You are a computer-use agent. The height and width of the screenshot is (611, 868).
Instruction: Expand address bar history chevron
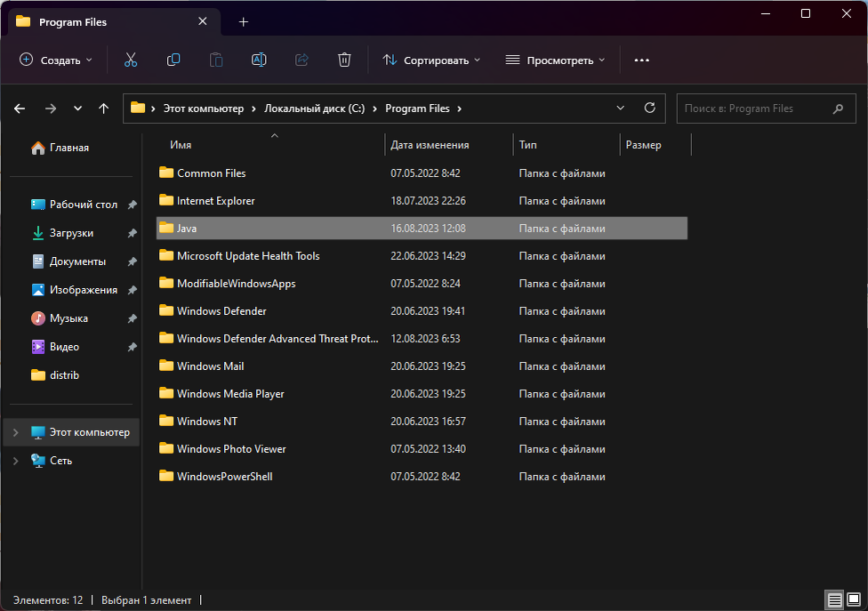pyautogui.click(x=621, y=108)
